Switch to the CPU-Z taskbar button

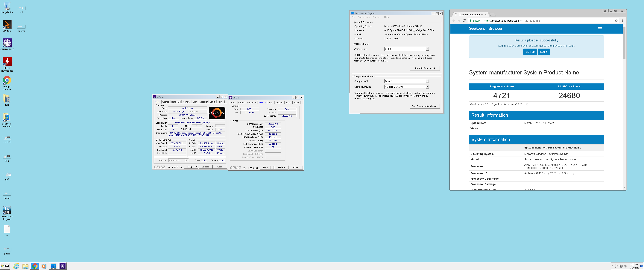coord(63,266)
